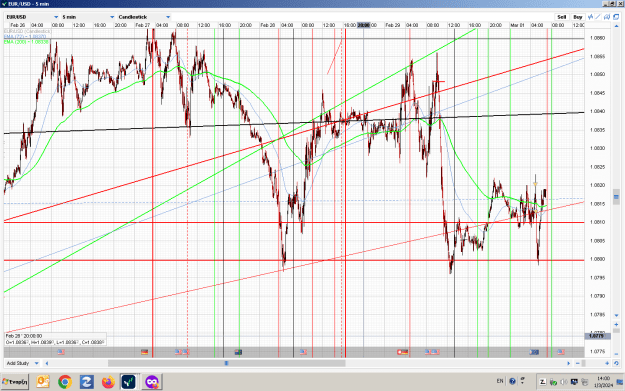
Task: Click the Mar 01 date label on time axis
Action: point(517,25)
